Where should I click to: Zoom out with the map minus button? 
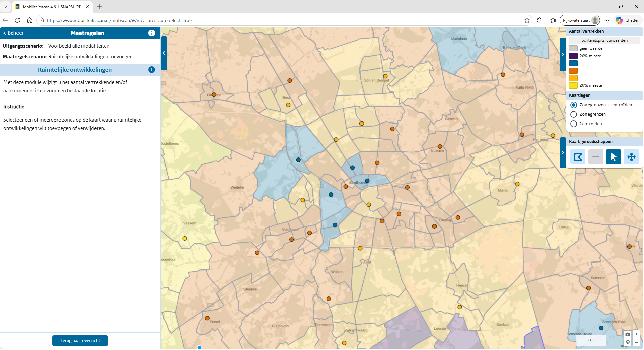pos(636,342)
